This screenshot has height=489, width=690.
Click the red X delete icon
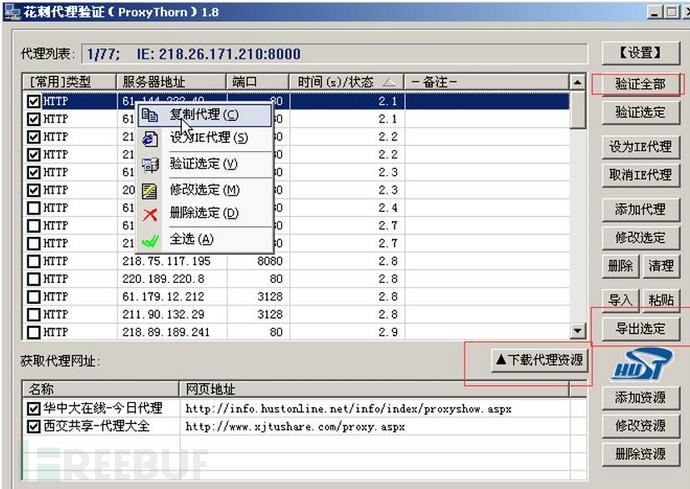pos(150,215)
